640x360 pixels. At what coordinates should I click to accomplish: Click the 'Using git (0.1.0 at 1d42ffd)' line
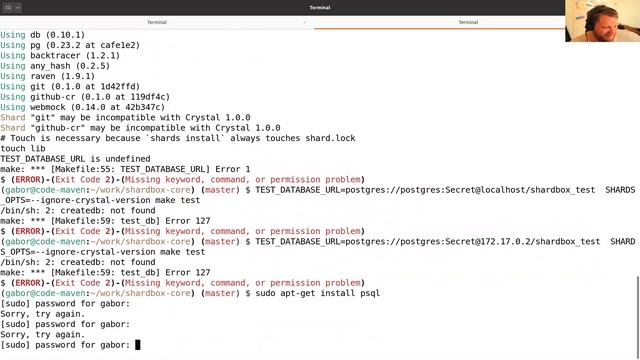coord(70,87)
